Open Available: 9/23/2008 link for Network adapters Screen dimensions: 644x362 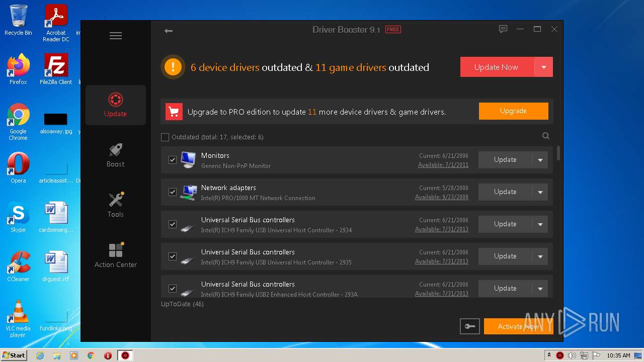tap(442, 197)
